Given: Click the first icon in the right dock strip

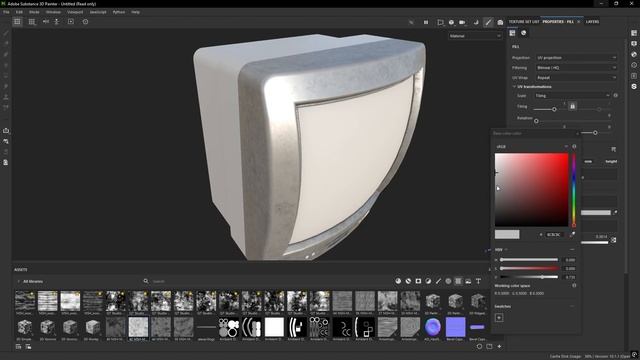Looking at the screenshot, I should click(x=634, y=33).
